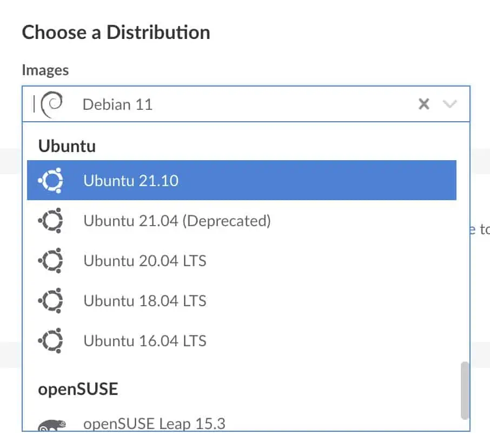Choose Ubuntu 21.04 (Deprecated) option

pos(177,220)
